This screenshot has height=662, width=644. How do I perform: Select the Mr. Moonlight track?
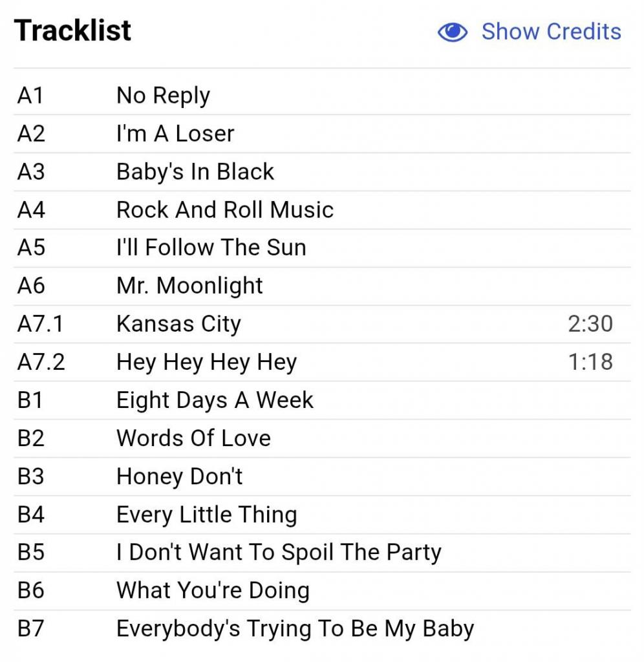click(190, 286)
